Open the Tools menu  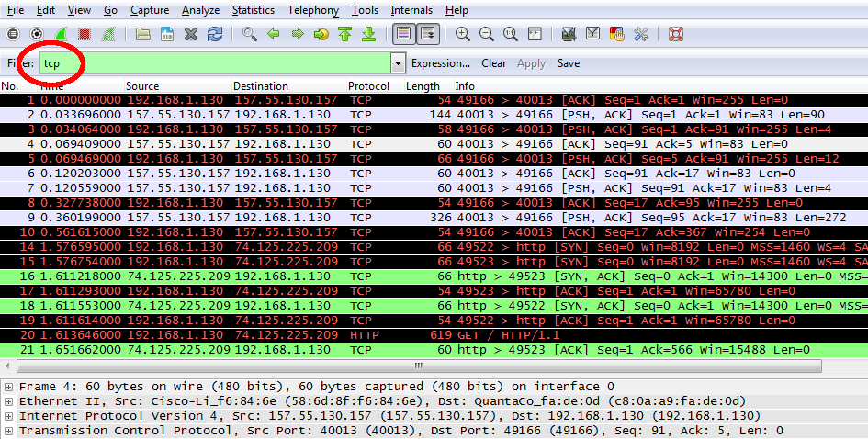365,10
